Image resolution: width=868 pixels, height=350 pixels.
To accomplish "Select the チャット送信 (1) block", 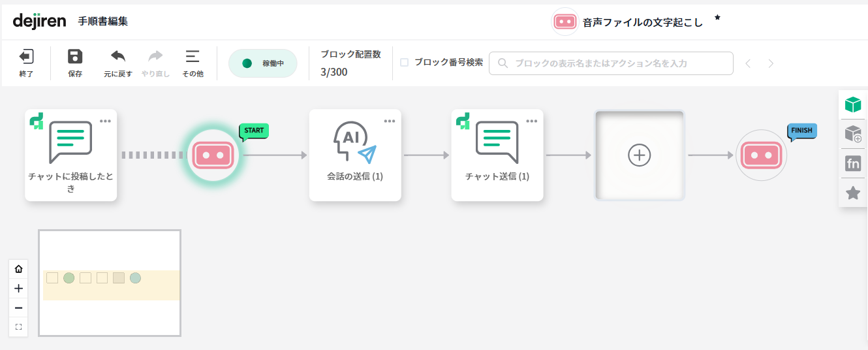I will [497, 155].
